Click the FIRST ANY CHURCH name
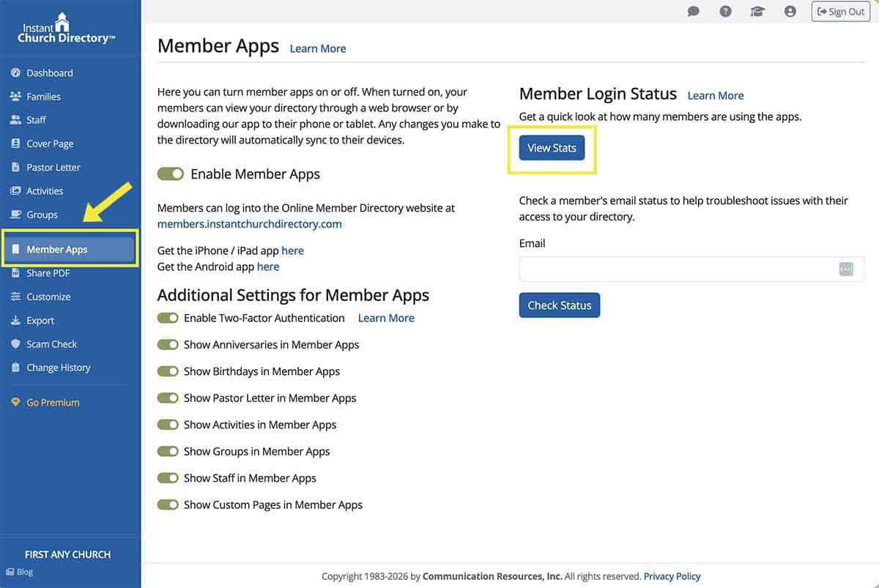The height and width of the screenshot is (588, 879). (x=67, y=554)
